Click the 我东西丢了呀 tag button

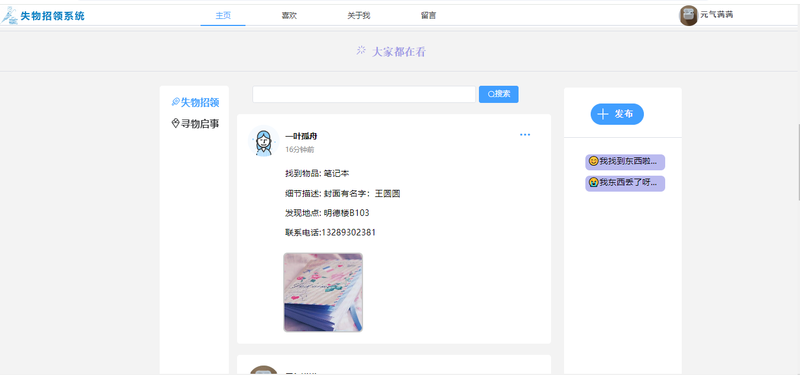point(625,183)
